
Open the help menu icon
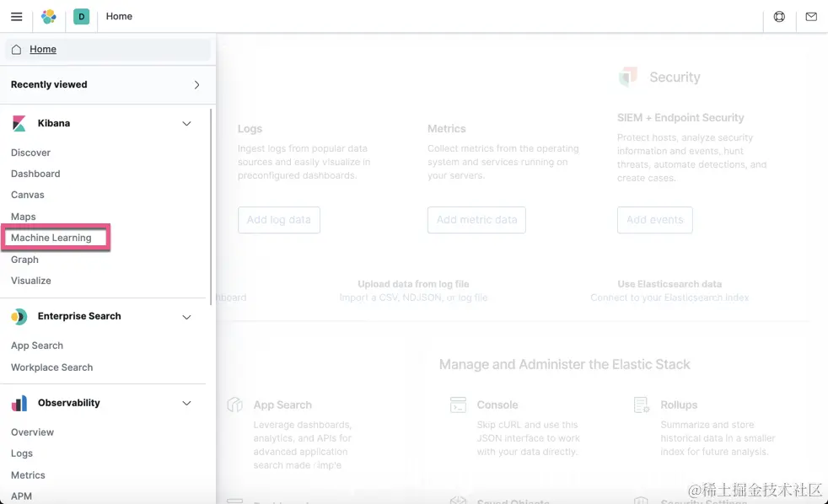point(779,16)
